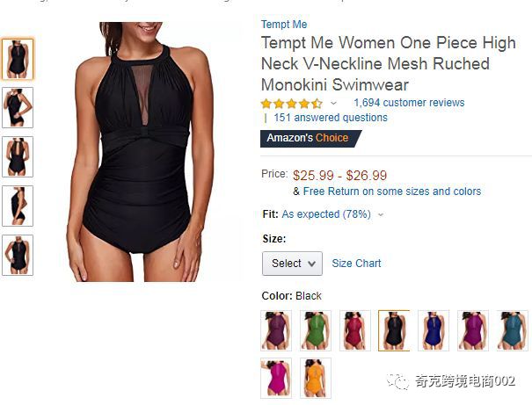View 1,694 customer reviews
Screen dimensions: 532x405
point(409,103)
